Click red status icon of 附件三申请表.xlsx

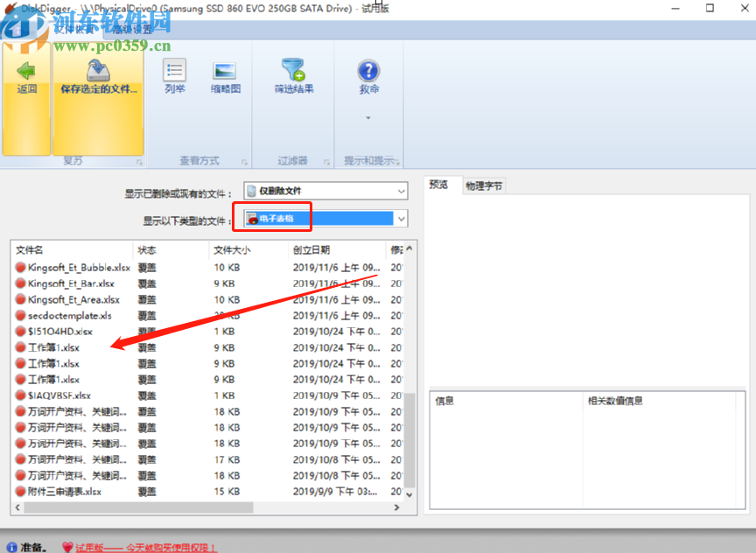point(20,491)
